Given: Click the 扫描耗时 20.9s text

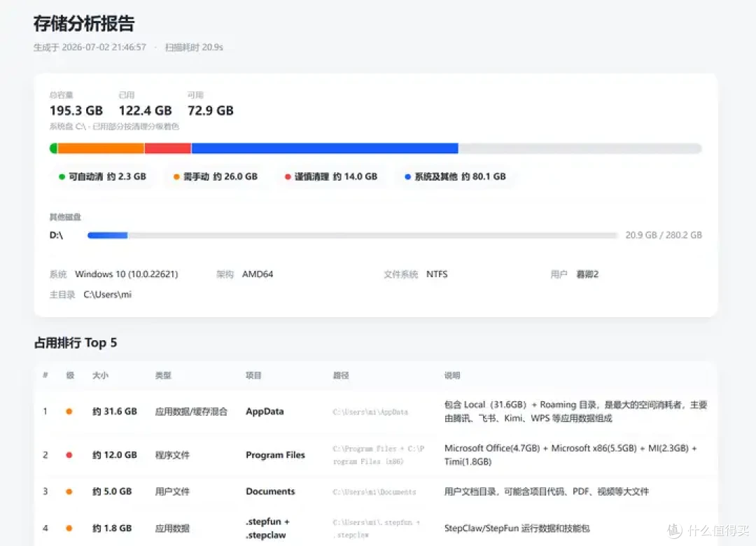Looking at the screenshot, I should 194,48.
